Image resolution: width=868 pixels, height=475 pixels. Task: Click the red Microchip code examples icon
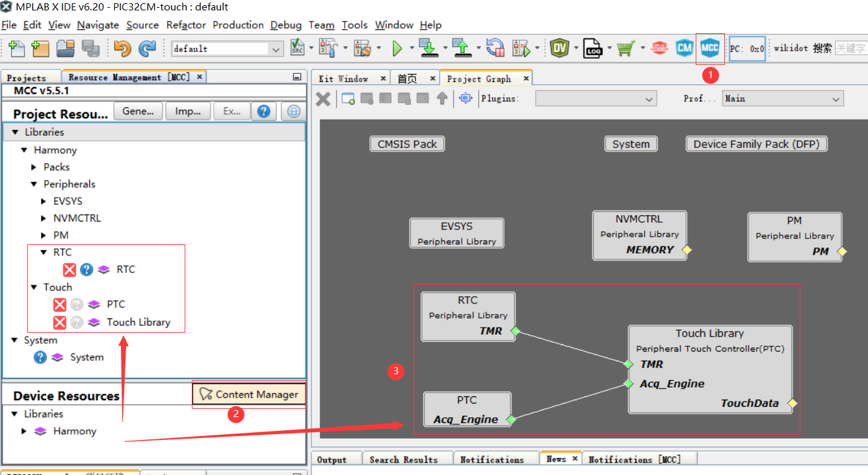(x=660, y=48)
